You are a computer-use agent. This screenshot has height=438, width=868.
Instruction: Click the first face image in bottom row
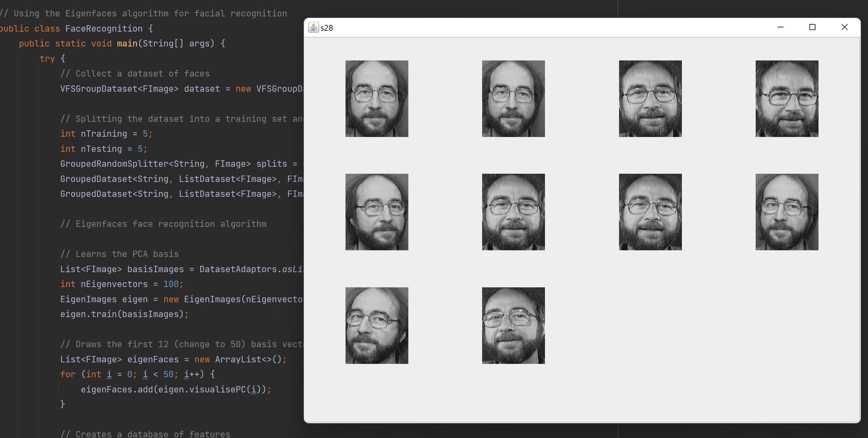[377, 325]
